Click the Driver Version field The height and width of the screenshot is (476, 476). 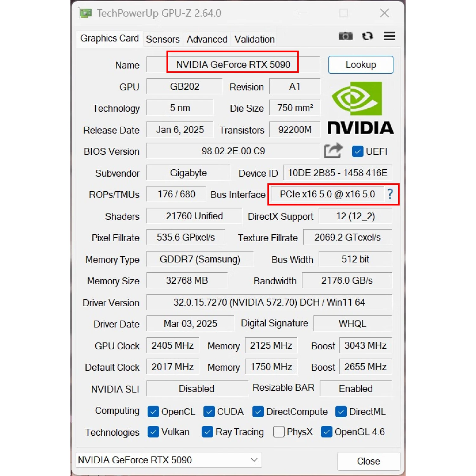click(269, 302)
